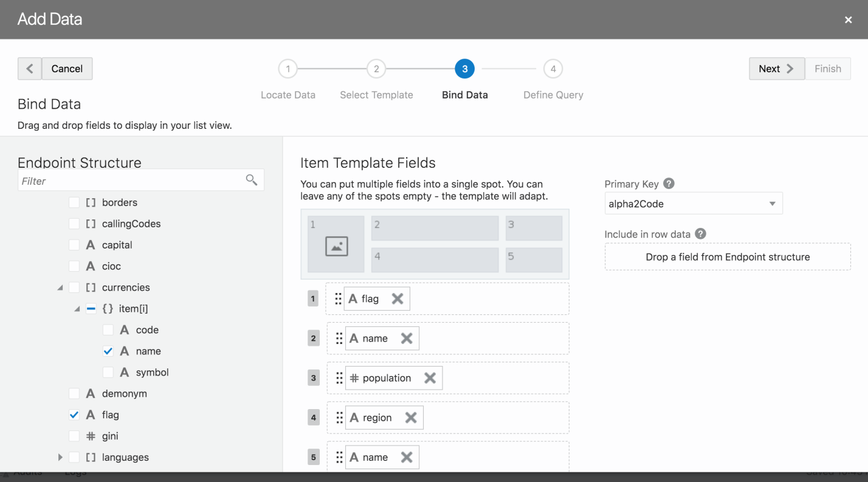Expand the languages tree node
This screenshot has width=868, height=482.
click(60, 457)
